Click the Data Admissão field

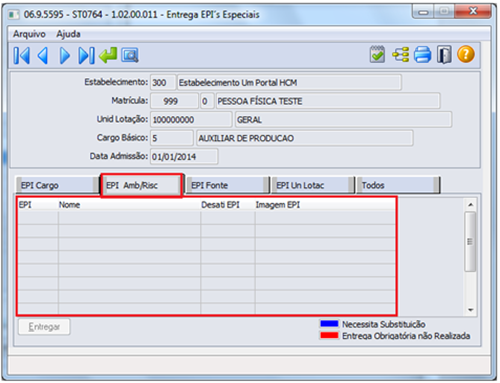(x=184, y=157)
